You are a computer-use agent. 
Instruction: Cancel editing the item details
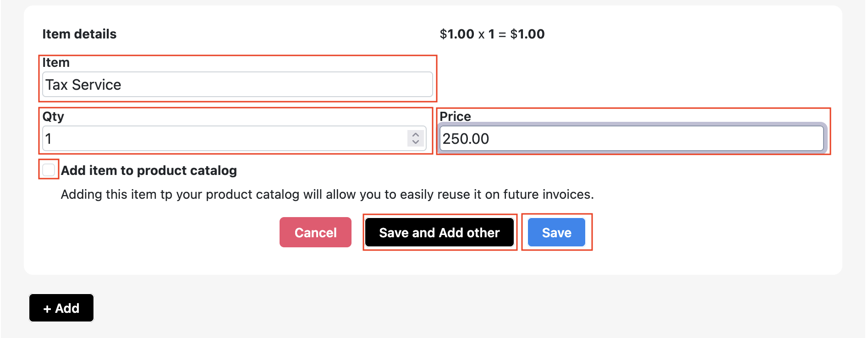coord(315,233)
